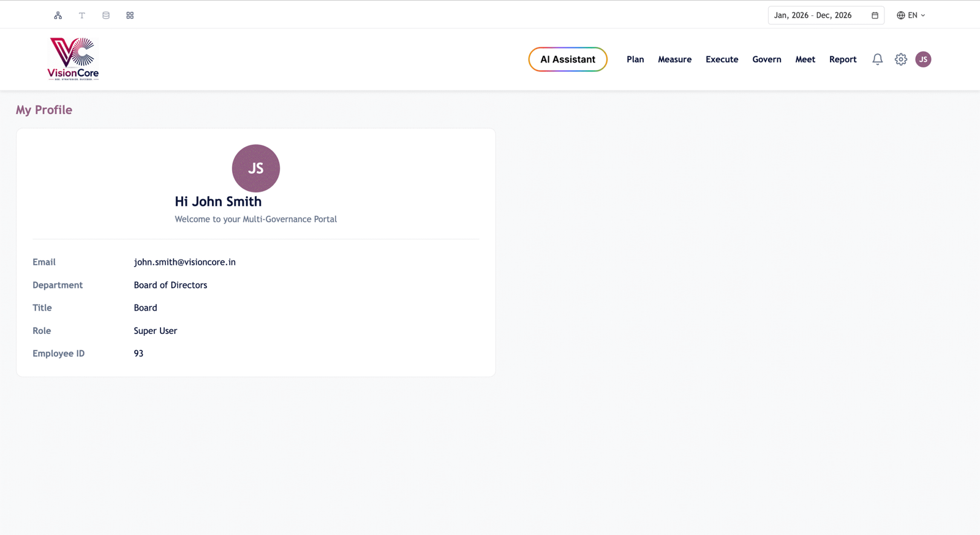Viewport: 980px width, 535px height.
Task: Click the My Profile heading
Action: (44, 110)
